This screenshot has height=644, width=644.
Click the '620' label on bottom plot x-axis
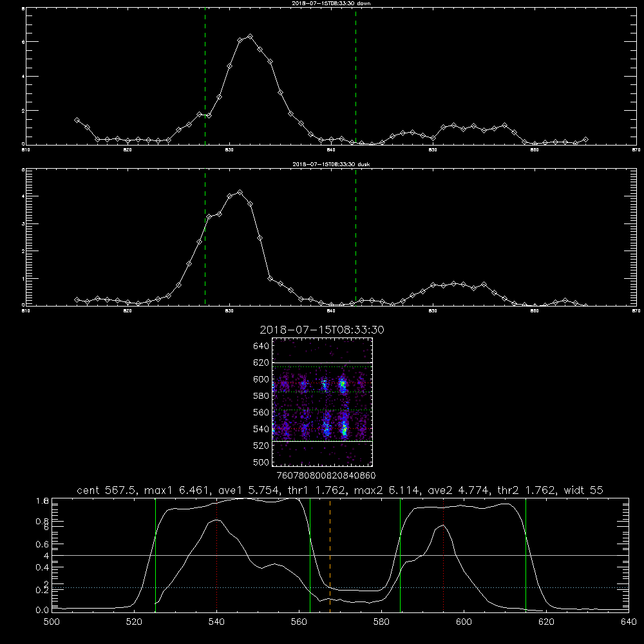pyautogui.click(x=546, y=622)
